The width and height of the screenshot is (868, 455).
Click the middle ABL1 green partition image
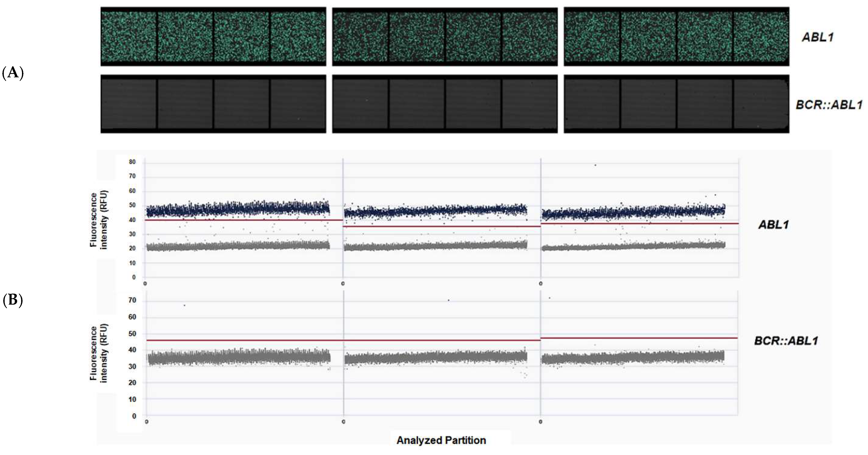click(445, 36)
